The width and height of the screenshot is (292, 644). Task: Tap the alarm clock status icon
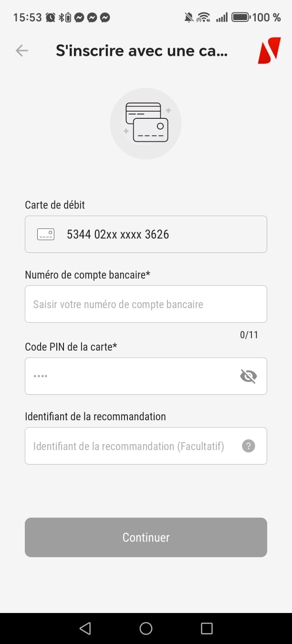point(51,18)
